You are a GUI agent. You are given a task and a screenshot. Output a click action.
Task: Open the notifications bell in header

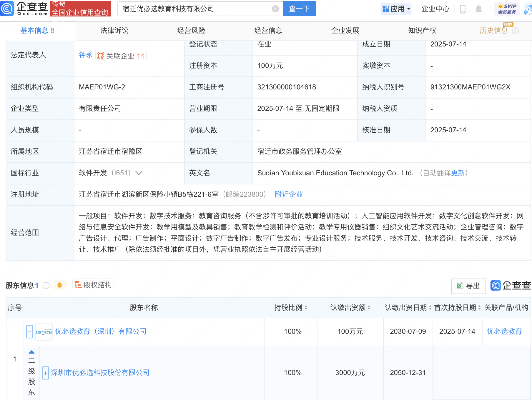478,9
